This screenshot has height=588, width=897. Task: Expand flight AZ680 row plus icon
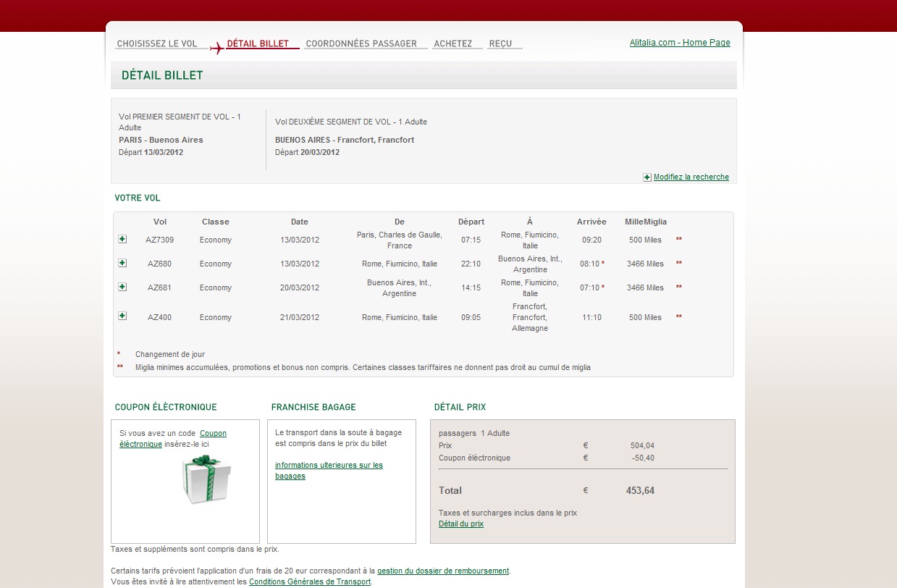(122, 263)
